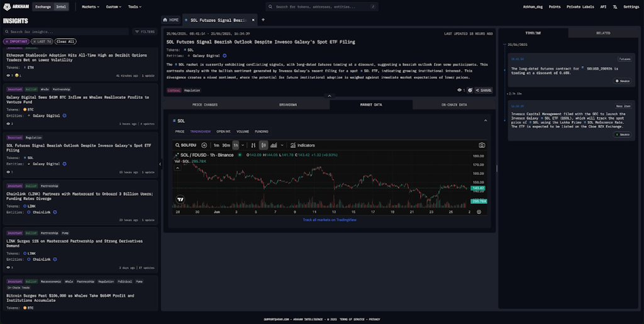Remove the IMPORTANT filter chip

pos(7,42)
